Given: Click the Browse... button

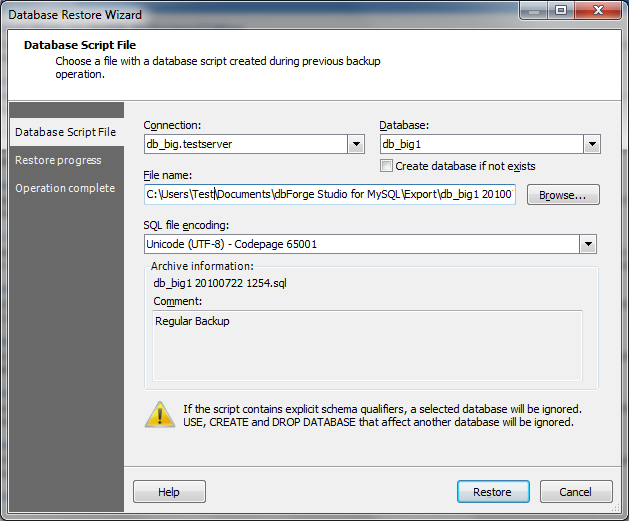Looking at the screenshot, I should [563, 195].
